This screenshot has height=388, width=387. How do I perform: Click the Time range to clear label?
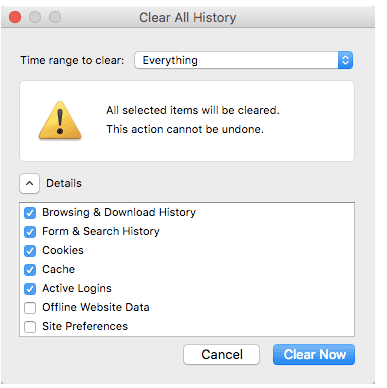click(72, 60)
